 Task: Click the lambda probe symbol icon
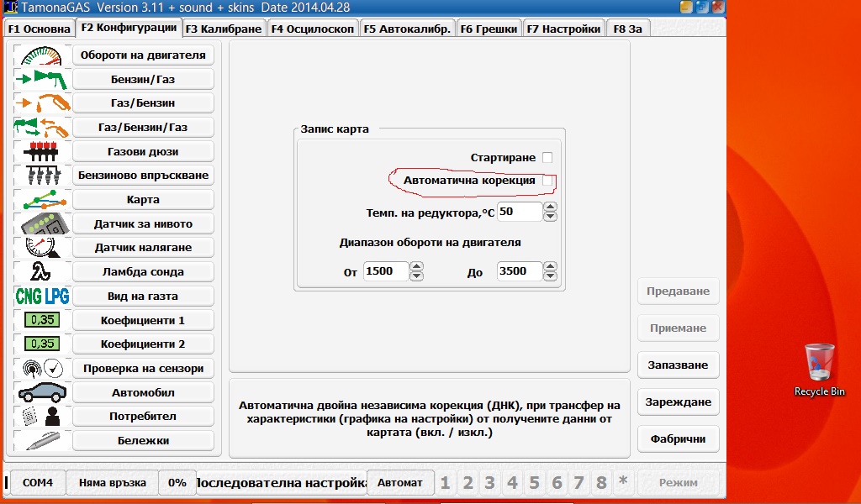point(41,272)
